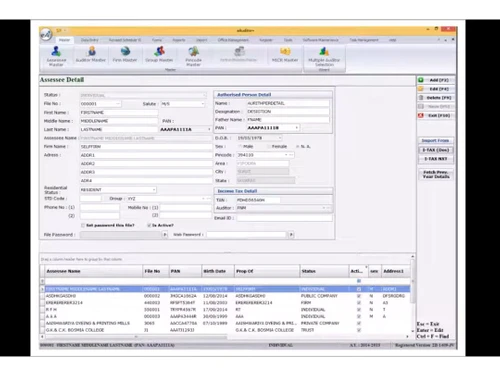
Task: Toggle Active checkbox in A A A row
Action: tap(359, 316)
